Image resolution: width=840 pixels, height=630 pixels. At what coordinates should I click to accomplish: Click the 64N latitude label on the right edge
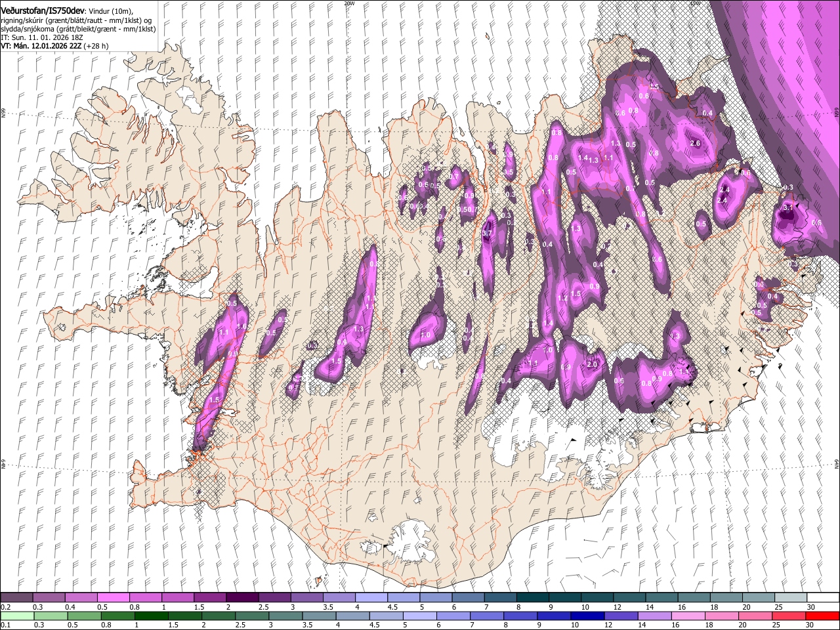point(837,464)
